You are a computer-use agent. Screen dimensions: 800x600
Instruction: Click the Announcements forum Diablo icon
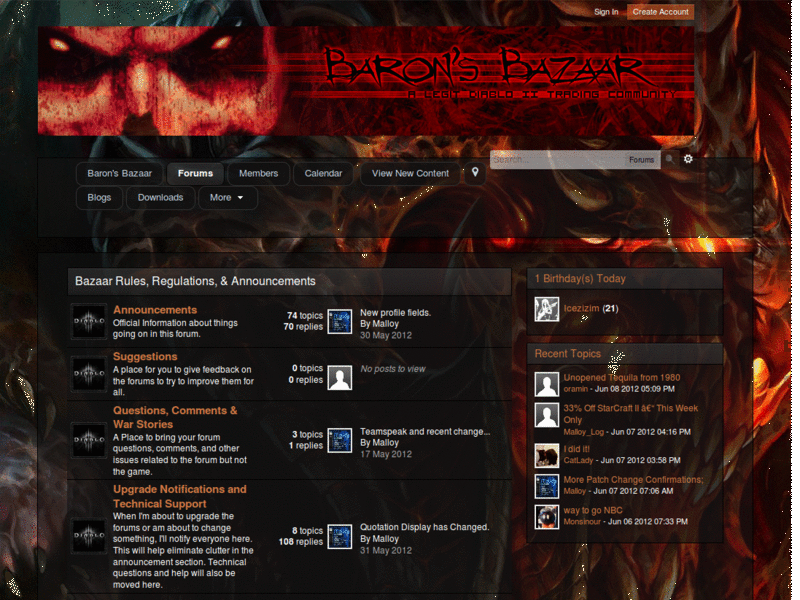coord(89,321)
